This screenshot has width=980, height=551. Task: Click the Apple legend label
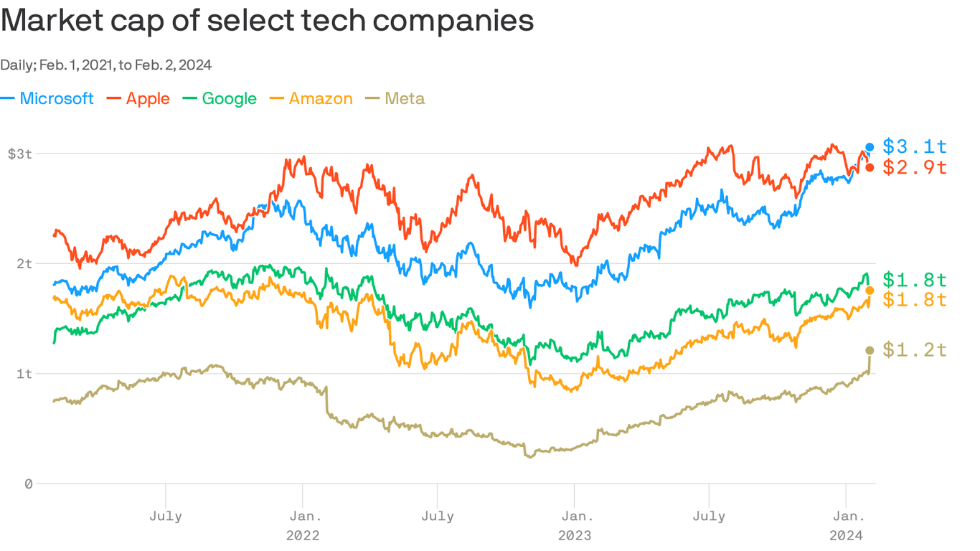pos(148,99)
